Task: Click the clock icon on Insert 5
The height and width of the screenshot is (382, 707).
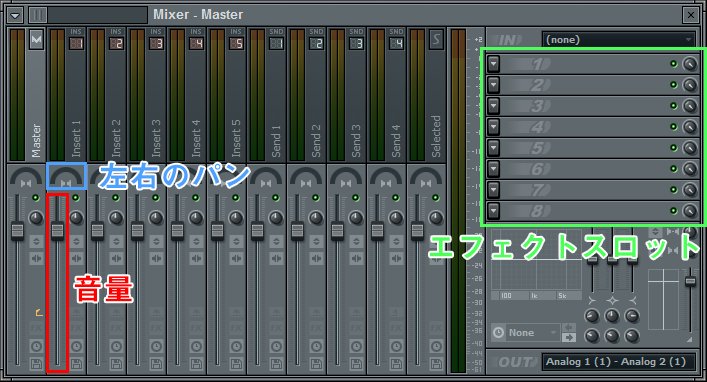Action: coord(236,346)
